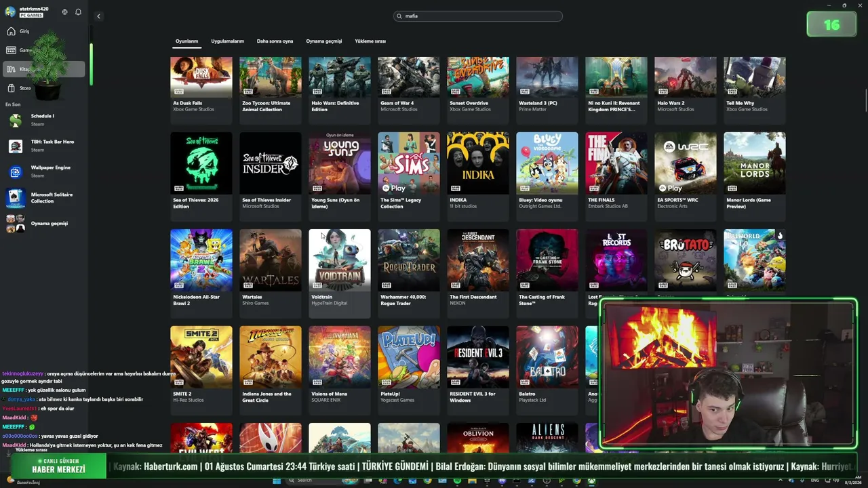Select the INDIKA game card
The image size is (868, 488).
tap(478, 176)
